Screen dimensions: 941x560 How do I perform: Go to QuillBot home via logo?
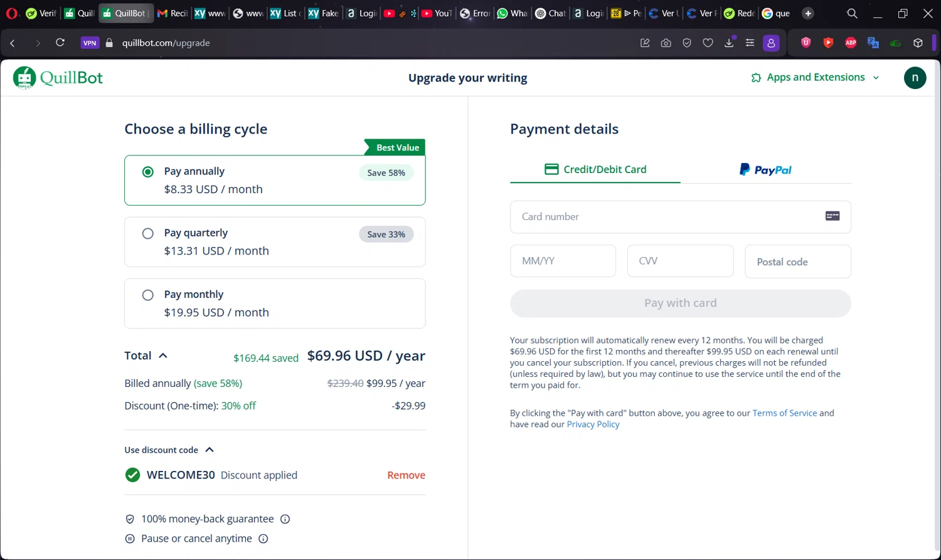58,78
